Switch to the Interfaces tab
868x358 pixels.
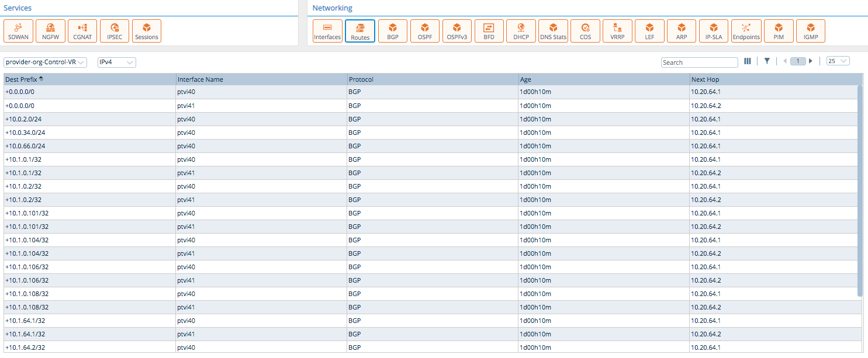click(x=327, y=30)
